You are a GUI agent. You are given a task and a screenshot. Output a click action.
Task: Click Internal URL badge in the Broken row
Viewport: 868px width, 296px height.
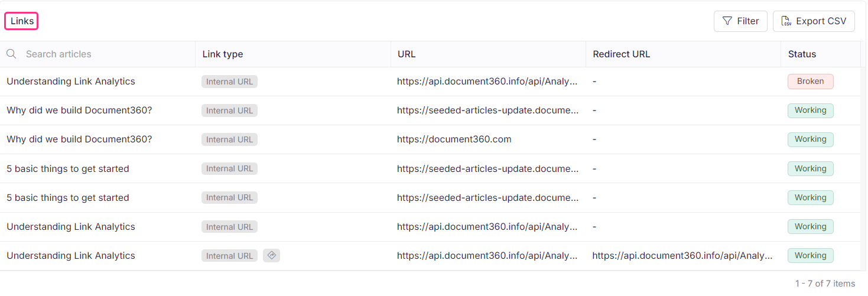click(x=229, y=82)
